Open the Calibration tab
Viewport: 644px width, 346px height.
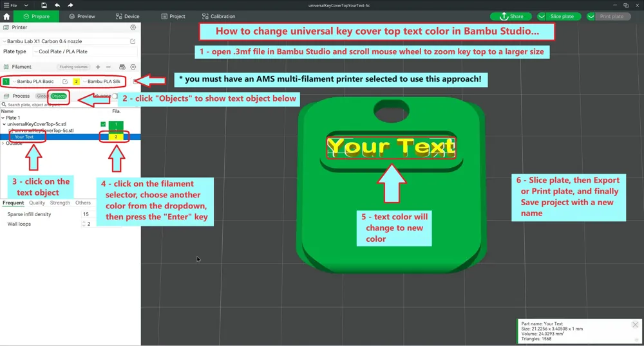(x=218, y=16)
